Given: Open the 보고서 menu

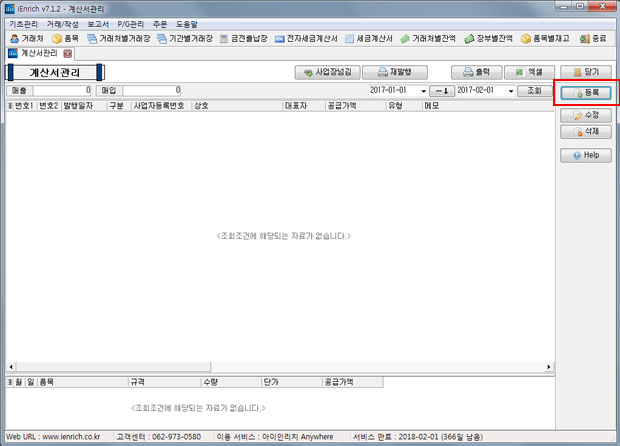Looking at the screenshot, I should coord(99,22).
